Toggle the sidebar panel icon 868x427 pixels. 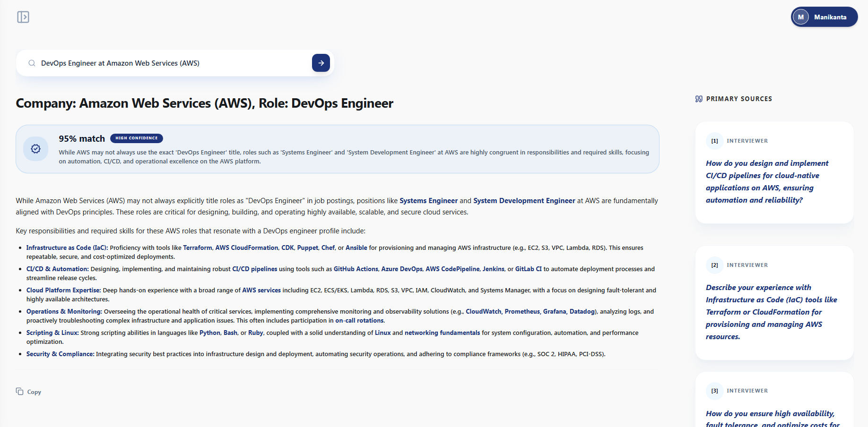point(23,17)
